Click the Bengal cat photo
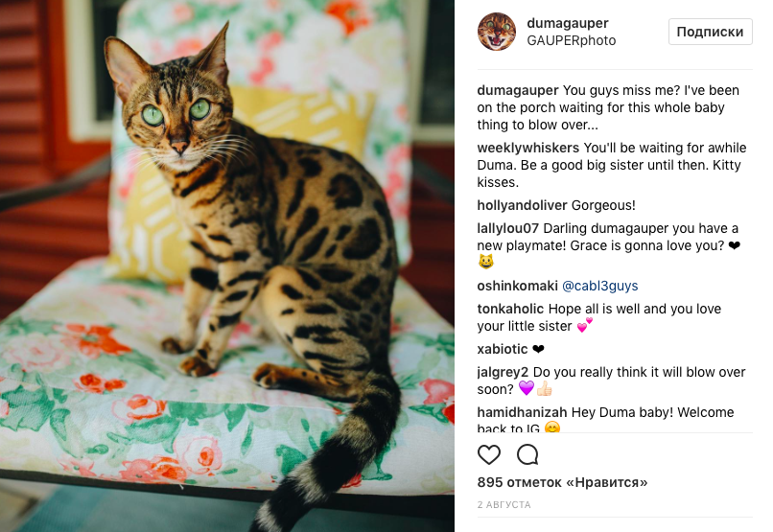The width and height of the screenshot is (773, 532). click(227, 266)
